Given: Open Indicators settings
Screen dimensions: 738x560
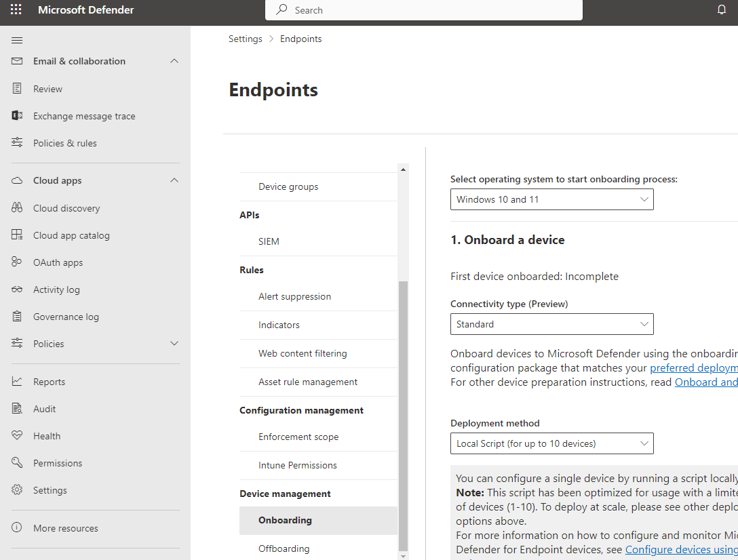Looking at the screenshot, I should tap(318, 325).
